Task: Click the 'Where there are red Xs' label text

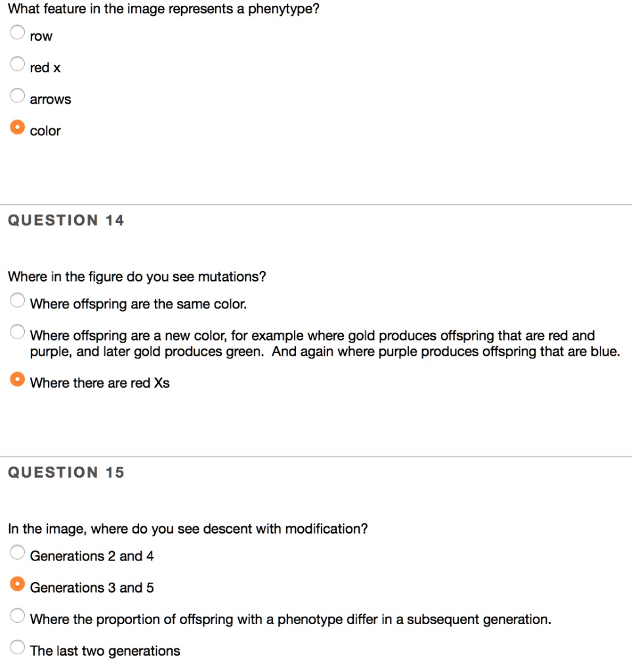Action: click(x=100, y=383)
